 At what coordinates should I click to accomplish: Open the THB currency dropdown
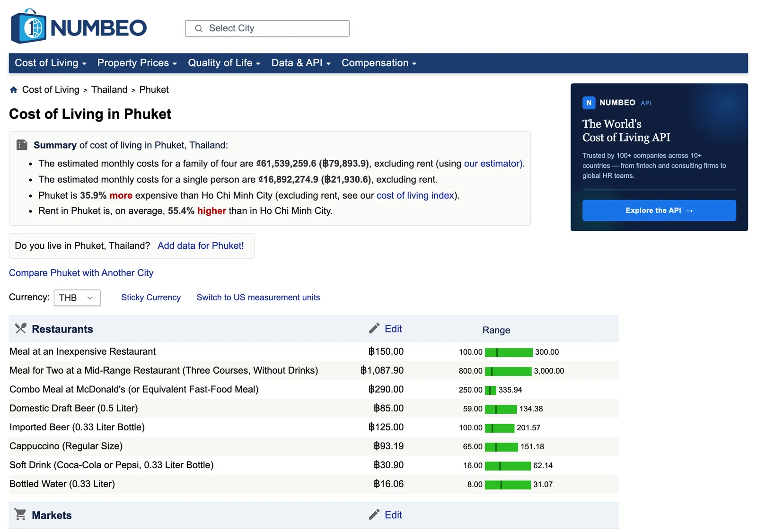click(x=77, y=298)
